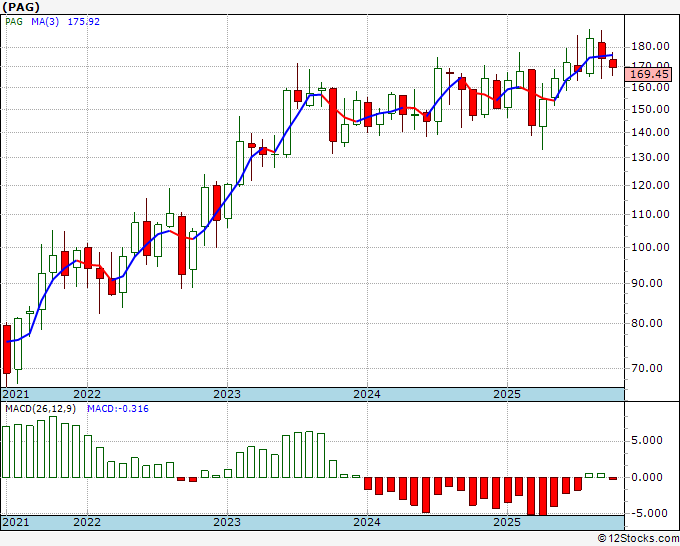
Task: Click the last small red MACD bar
Action: 613,478
